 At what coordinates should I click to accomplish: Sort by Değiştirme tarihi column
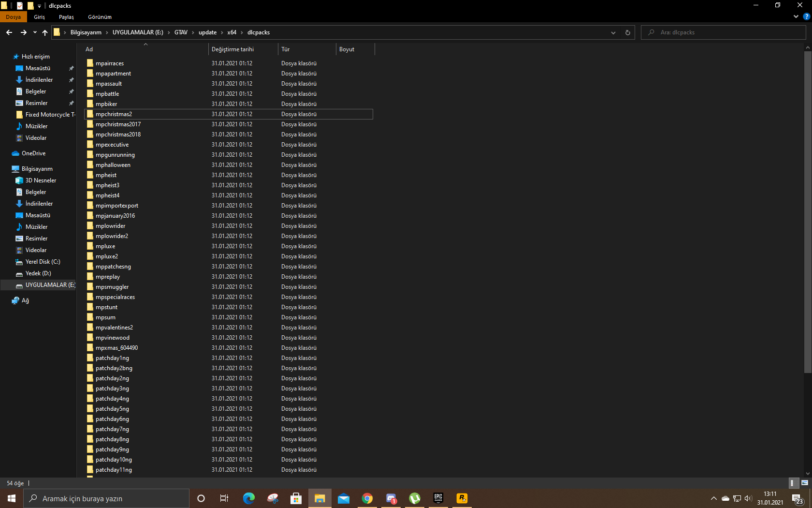(x=243, y=49)
